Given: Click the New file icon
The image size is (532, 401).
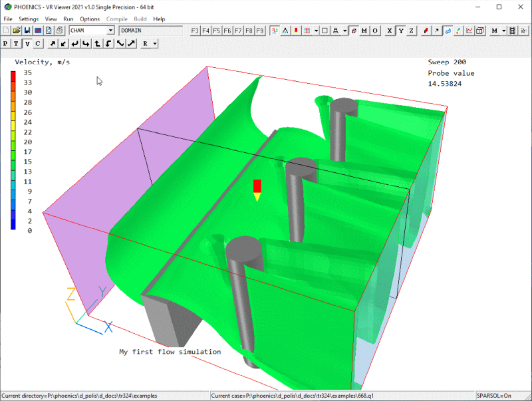Looking at the screenshot, I should (6, 31).
